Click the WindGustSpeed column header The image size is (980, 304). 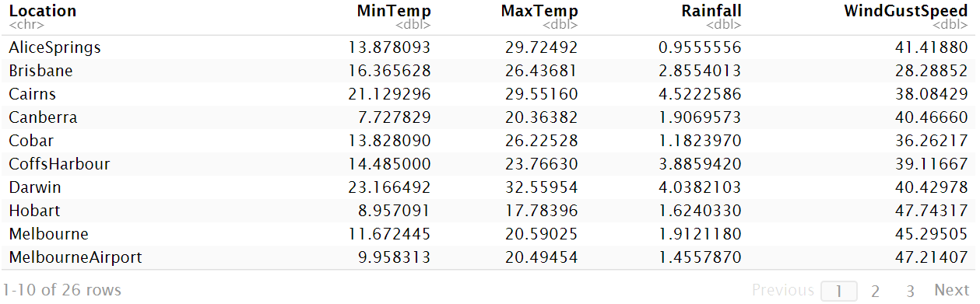906,11
